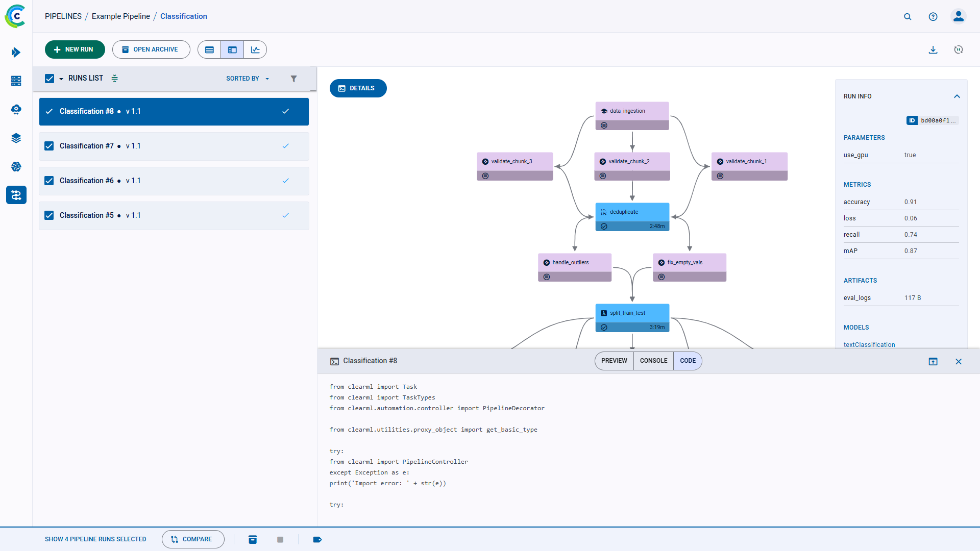Click the search magnifier icon
Image resolution: width=980 pixels, height=551 pixels.
(x=908, y=16)
